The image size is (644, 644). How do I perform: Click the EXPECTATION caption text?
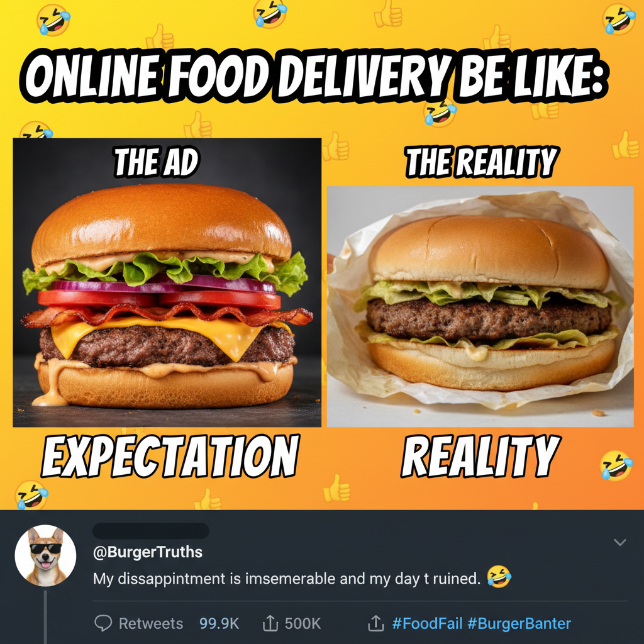170,456
